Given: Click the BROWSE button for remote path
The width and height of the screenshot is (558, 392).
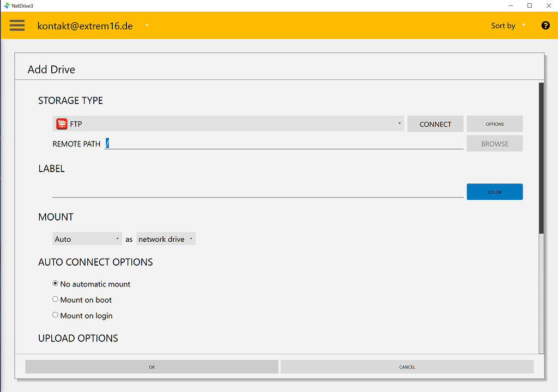Looking at the screenshot, I should [494, 143].
